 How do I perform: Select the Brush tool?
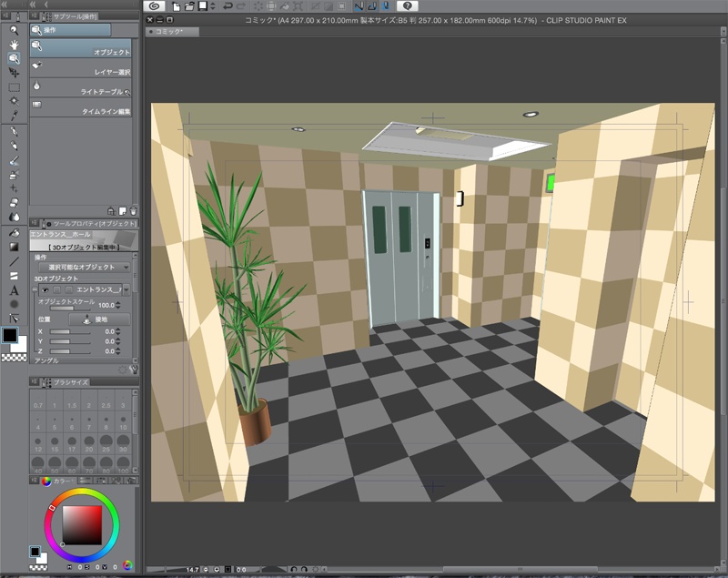pyautogui.click(x=15, y=160)
